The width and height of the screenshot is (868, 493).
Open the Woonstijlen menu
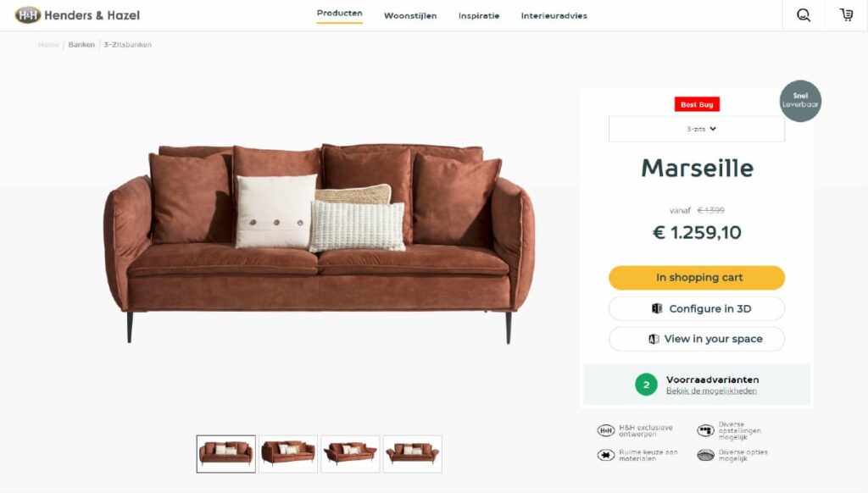[410, 16]
